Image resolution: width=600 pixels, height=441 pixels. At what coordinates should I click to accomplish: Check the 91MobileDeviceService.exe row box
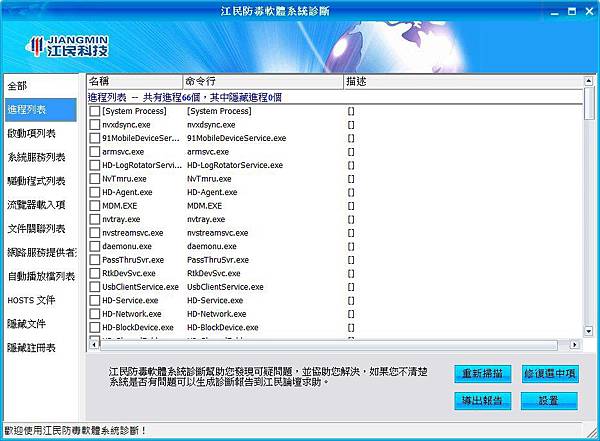[x=95, y=138]
